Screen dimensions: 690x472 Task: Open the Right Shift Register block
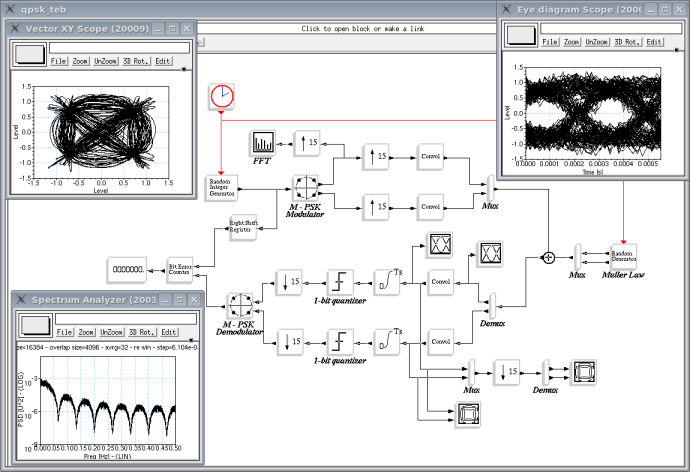coord(243,227)
